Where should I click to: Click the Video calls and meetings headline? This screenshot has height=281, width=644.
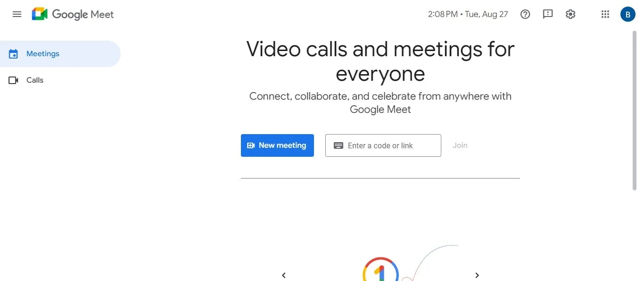[380, 61]
